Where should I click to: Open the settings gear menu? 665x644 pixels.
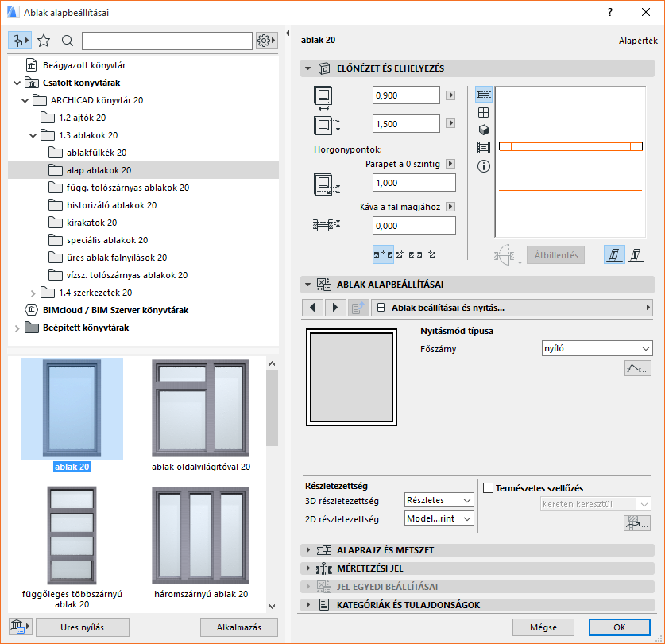(266, 40)
